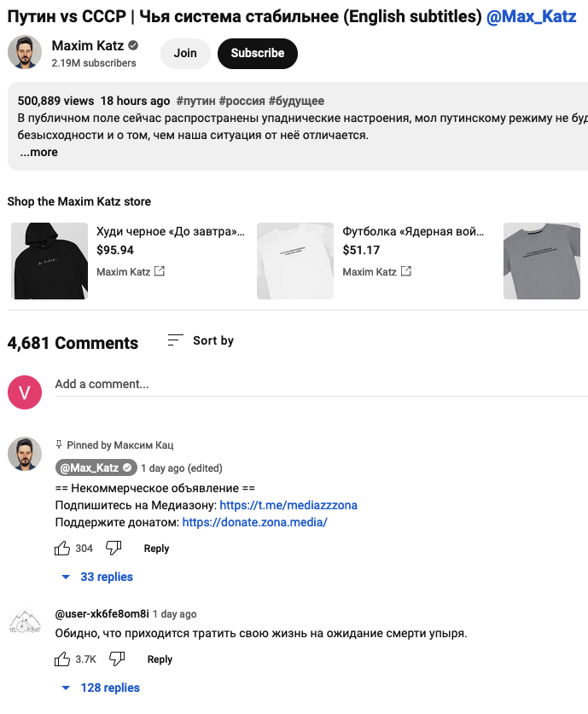The image size is (588, 714).
Task: Click the Sort by icon
Action: [x=175, y=340]
